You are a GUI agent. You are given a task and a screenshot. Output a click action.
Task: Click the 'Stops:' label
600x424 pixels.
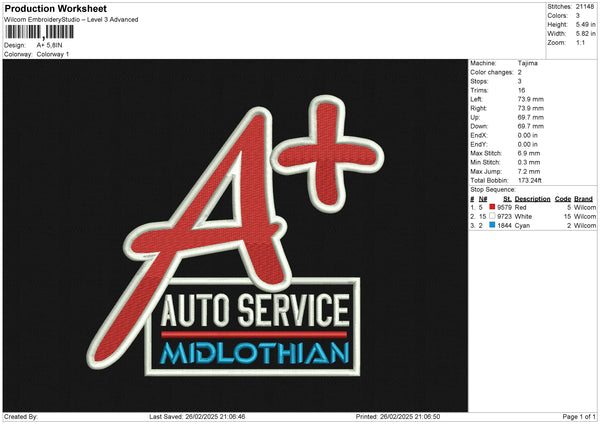tap(479, 81)
